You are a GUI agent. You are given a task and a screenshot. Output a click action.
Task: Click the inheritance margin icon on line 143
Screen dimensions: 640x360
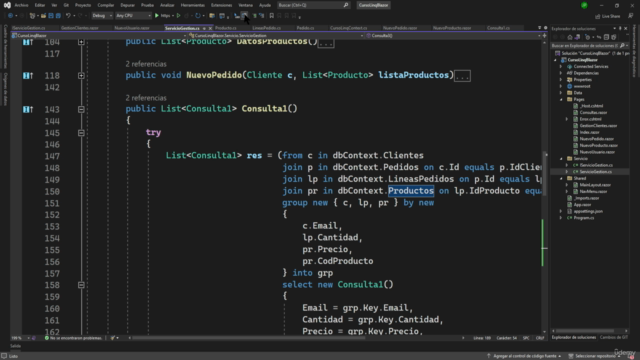pyautogui.click(x=27, y=109)
